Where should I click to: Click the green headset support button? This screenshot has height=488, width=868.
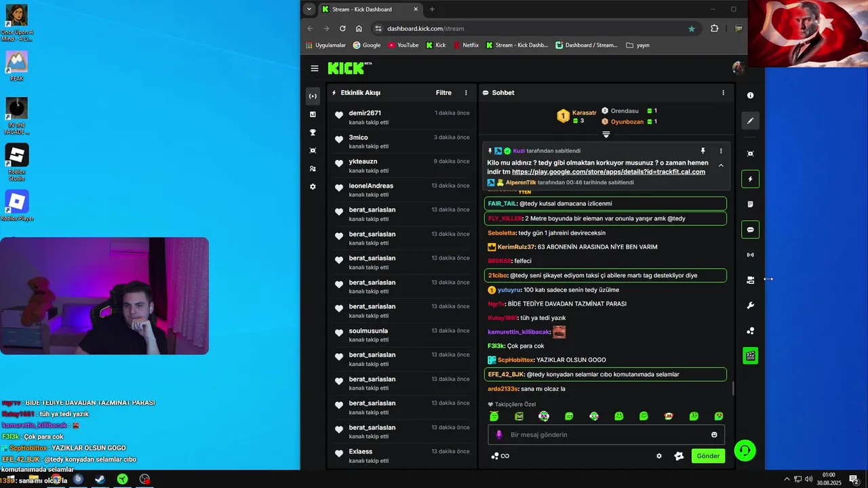[745, 451]
